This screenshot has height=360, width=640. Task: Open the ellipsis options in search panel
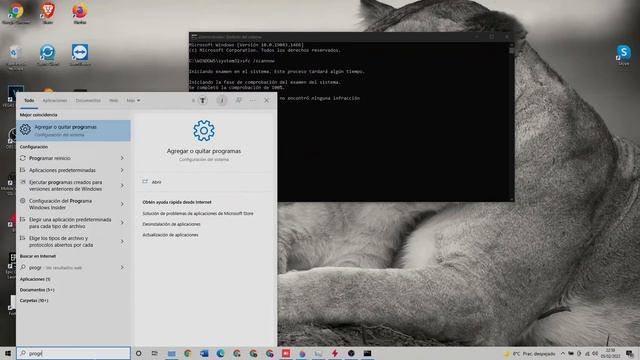[253, 100]
